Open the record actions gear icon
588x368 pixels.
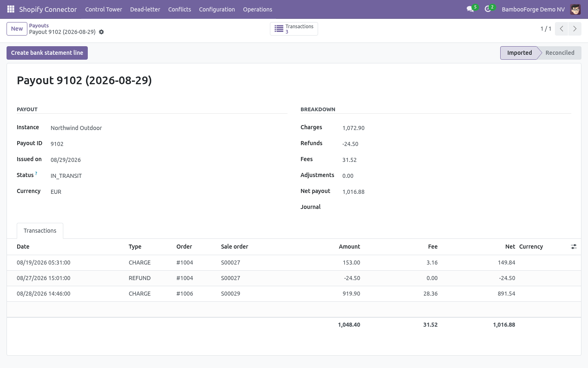point(101,32)
